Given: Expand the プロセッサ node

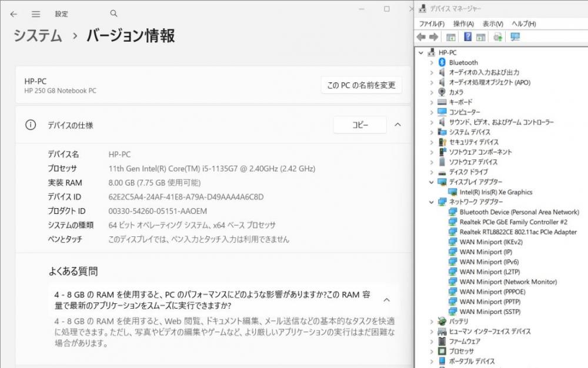Looking at the screenshot, I should click(x=431, y=352).
